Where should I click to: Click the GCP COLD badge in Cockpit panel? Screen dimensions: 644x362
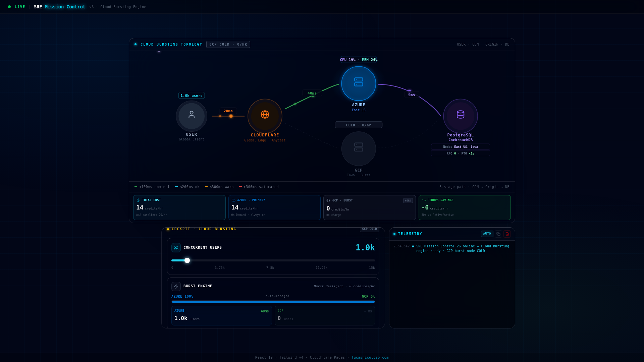coord(370,229)
